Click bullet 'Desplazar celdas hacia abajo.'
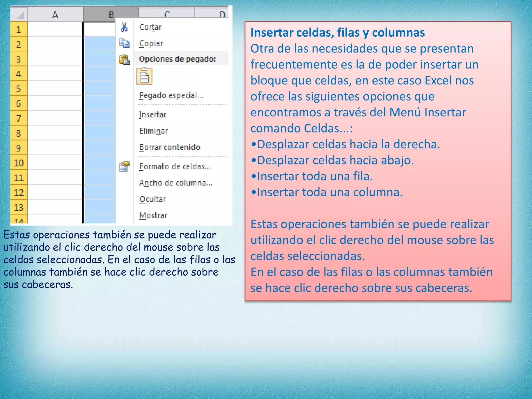532x399 pixels. 332,160
